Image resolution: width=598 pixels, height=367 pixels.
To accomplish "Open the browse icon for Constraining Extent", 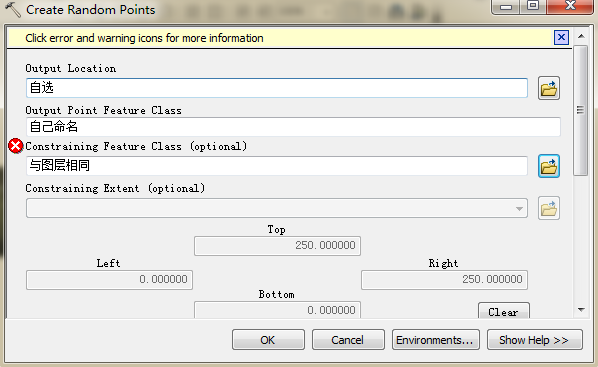I will 549,208.
